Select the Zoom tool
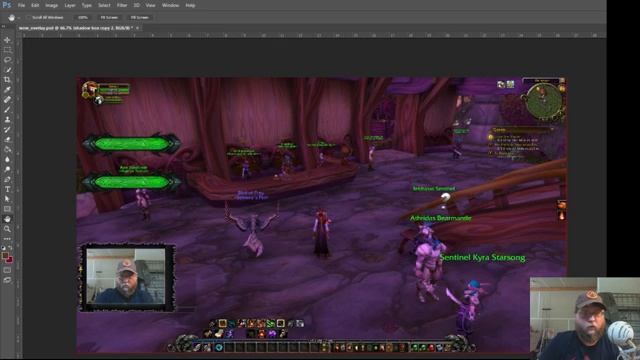 point(7,229)
